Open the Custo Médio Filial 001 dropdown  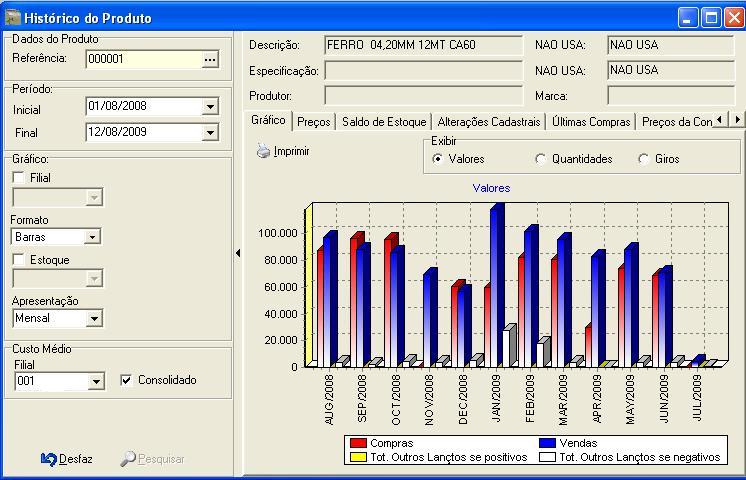[96, 381]
